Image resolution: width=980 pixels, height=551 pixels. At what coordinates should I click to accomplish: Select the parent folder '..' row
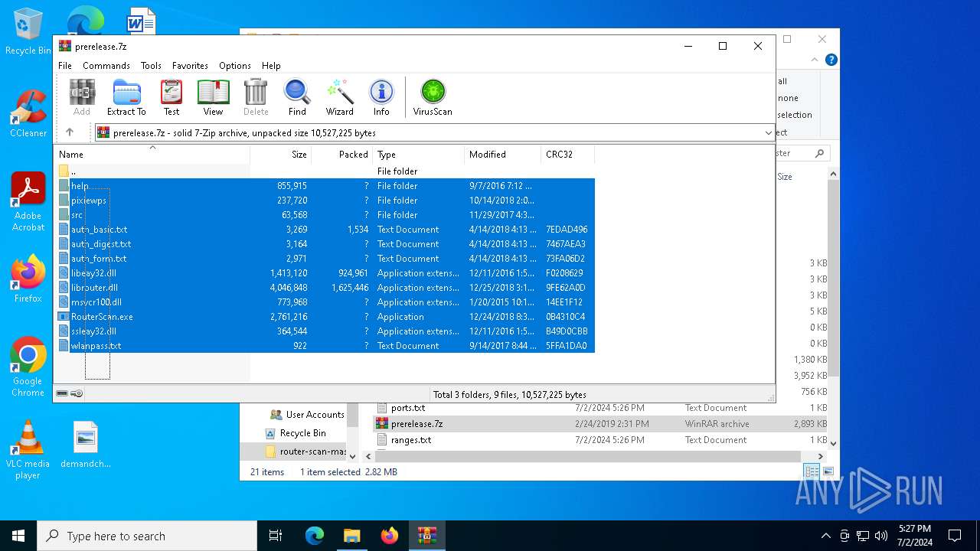[325, 171]
